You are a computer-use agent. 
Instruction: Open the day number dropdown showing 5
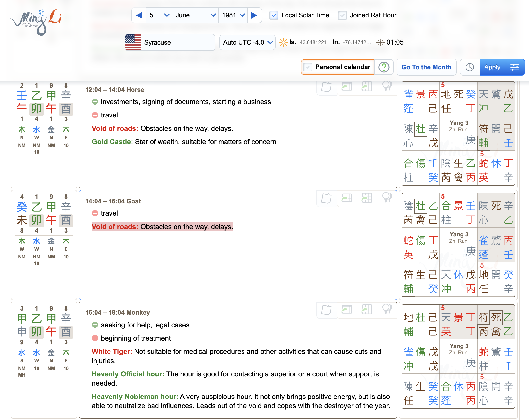[158, 15]
